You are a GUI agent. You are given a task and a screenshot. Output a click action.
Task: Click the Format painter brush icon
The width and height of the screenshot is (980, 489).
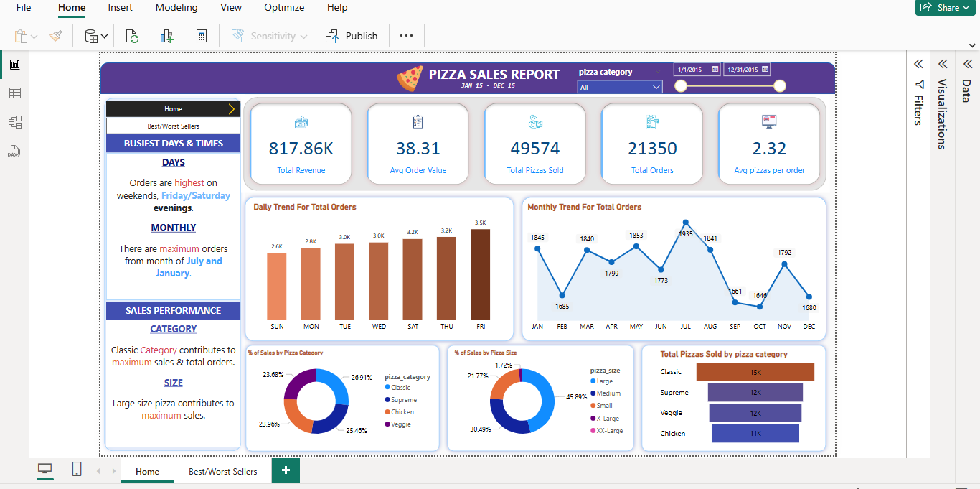pos(56,36)
